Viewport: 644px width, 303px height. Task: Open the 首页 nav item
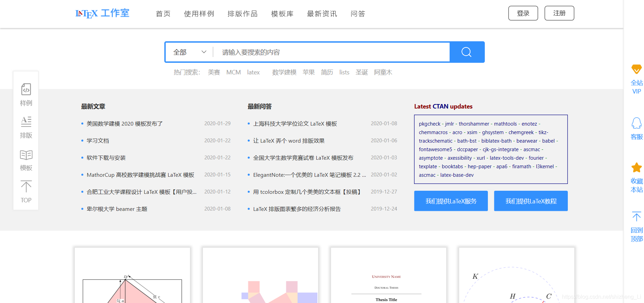(163, 14)
